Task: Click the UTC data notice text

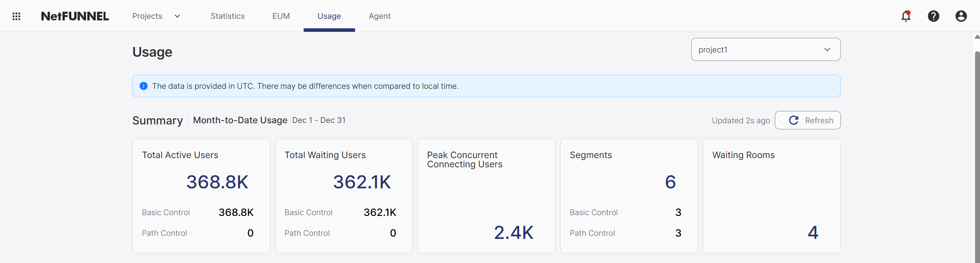Action: pyautogui.click(x=305, y=86)
